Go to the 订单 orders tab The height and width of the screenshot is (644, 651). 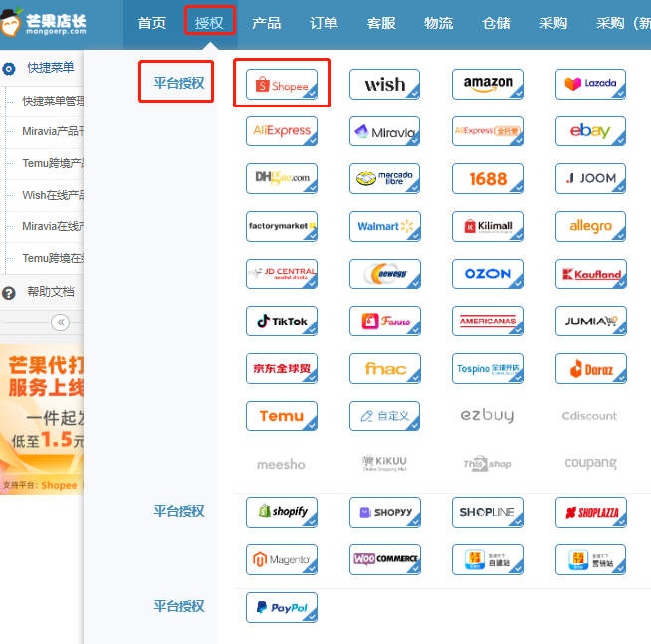click(324, 23)
